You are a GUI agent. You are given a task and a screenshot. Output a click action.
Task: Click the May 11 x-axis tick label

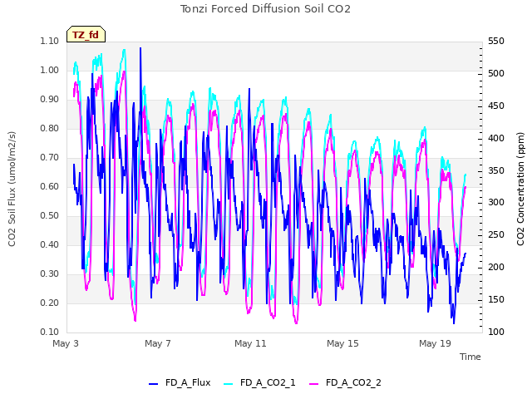(x=250, y=343)
